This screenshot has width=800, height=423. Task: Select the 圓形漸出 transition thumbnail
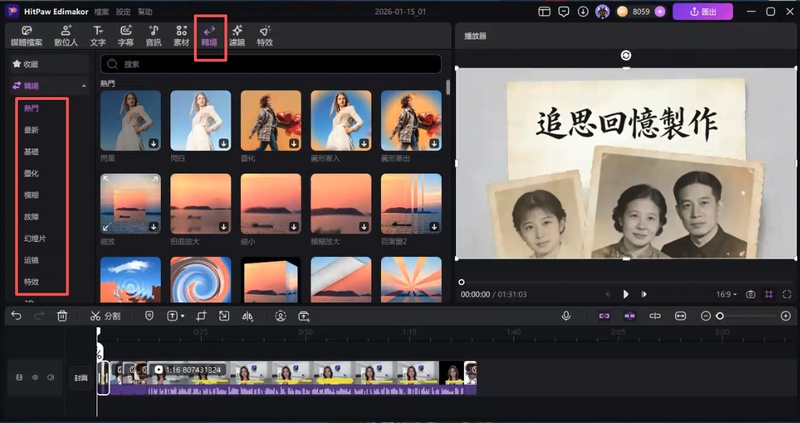click(x=411, y=120)
